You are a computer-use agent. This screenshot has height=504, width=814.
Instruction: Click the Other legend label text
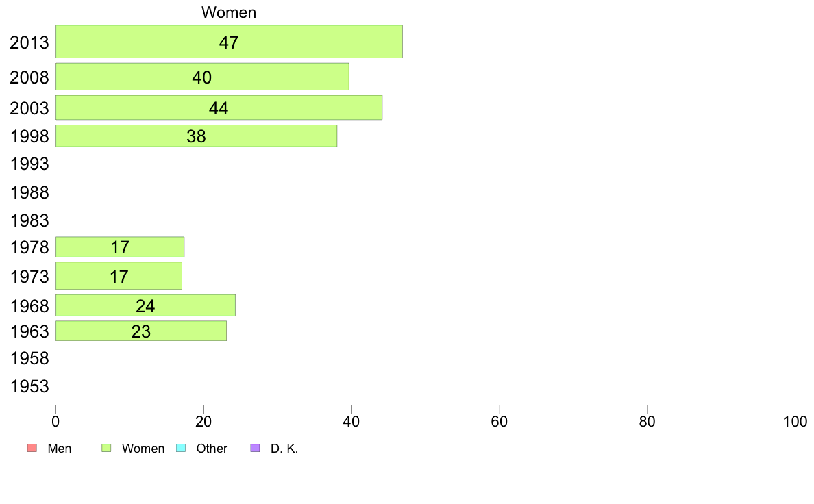tap(212, 449)
